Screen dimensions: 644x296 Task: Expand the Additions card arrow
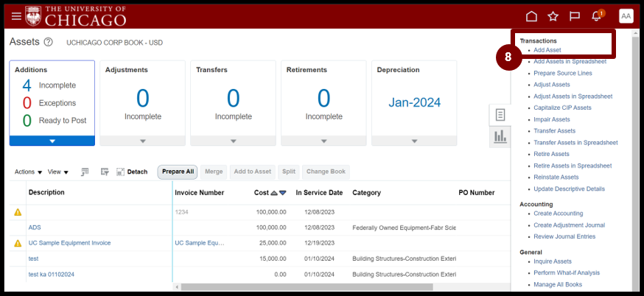tap(52, 141)
